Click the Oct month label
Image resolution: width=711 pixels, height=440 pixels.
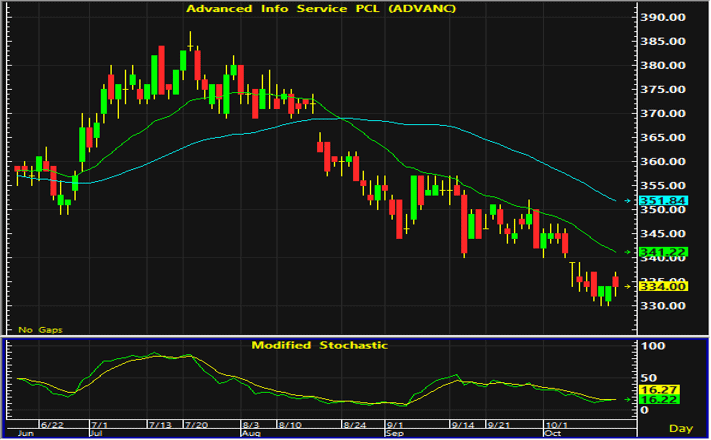(x=553, y=433)
